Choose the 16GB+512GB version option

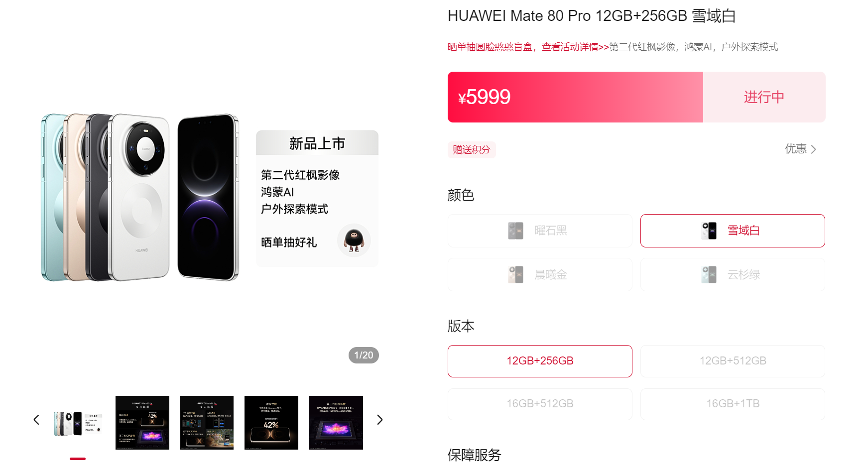[x=540, y=404]
